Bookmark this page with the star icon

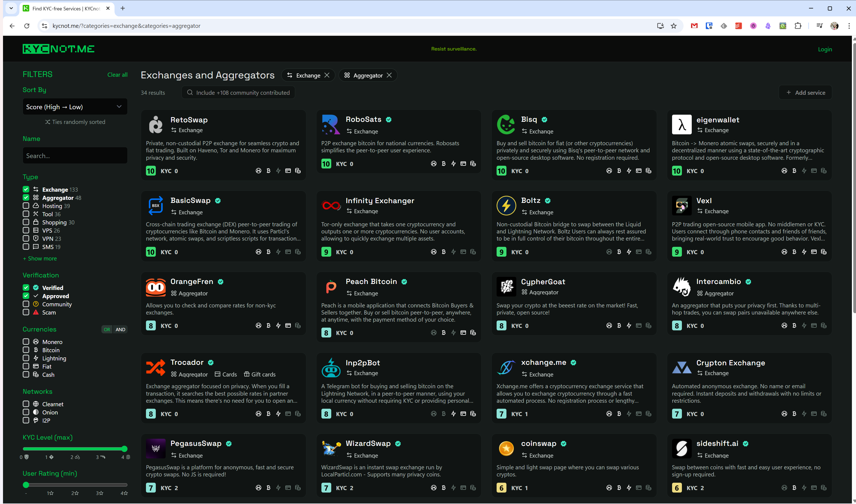coord(673,26)
